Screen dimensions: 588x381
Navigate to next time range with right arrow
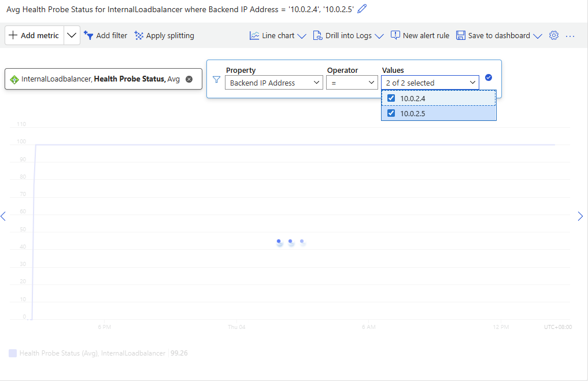coord(580,216)
